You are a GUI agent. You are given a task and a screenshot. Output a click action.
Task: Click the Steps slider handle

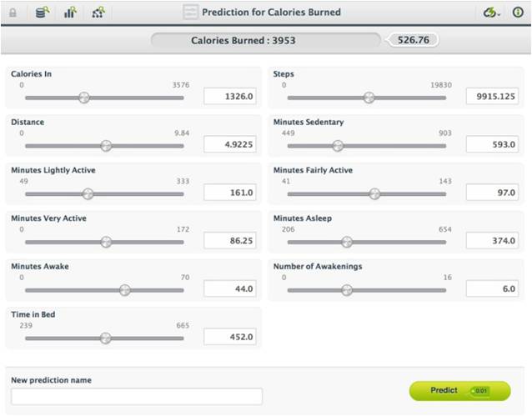point(369,98)
